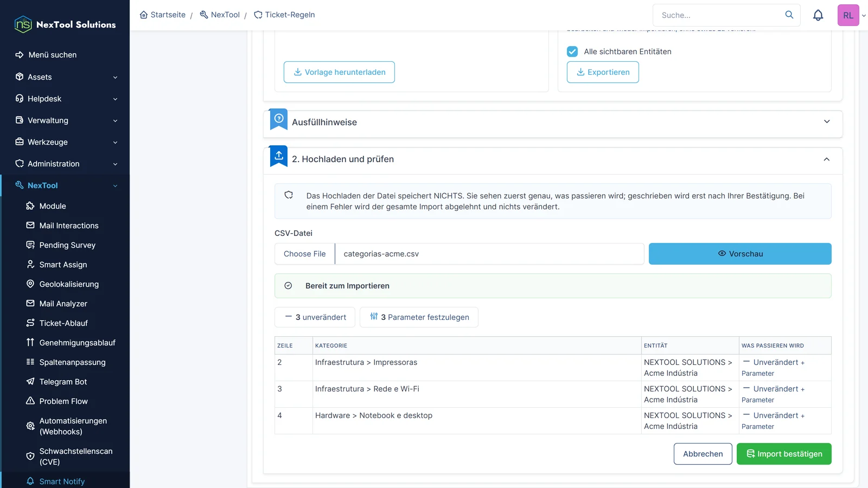Open the notifications bell
The image size is (868, 488).
[x=818, y=15]
